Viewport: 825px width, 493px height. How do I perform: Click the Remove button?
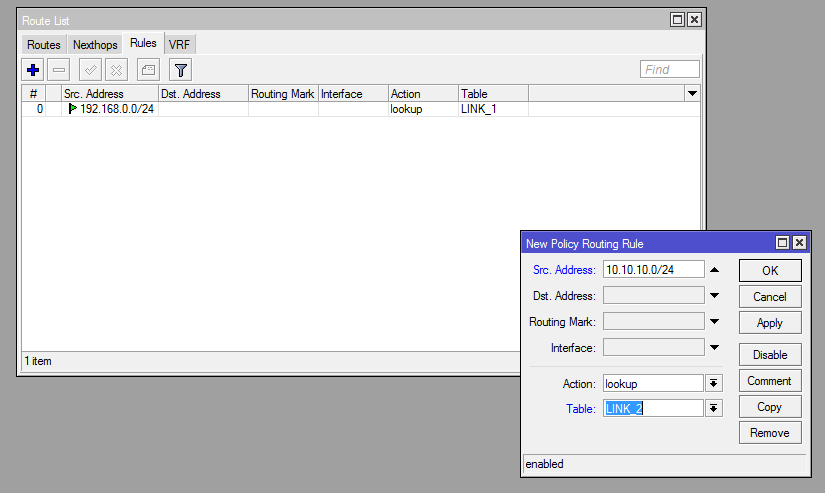coord(770,432)
